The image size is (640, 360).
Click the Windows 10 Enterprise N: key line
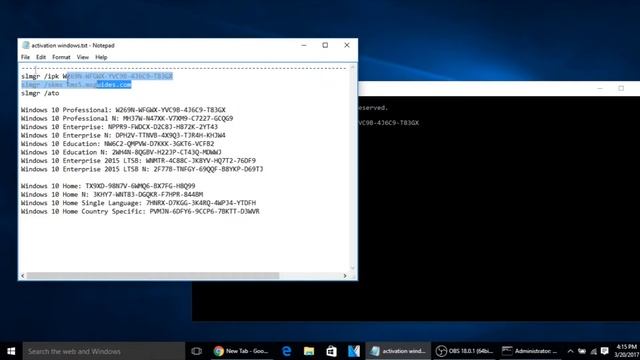click(123, 135)
